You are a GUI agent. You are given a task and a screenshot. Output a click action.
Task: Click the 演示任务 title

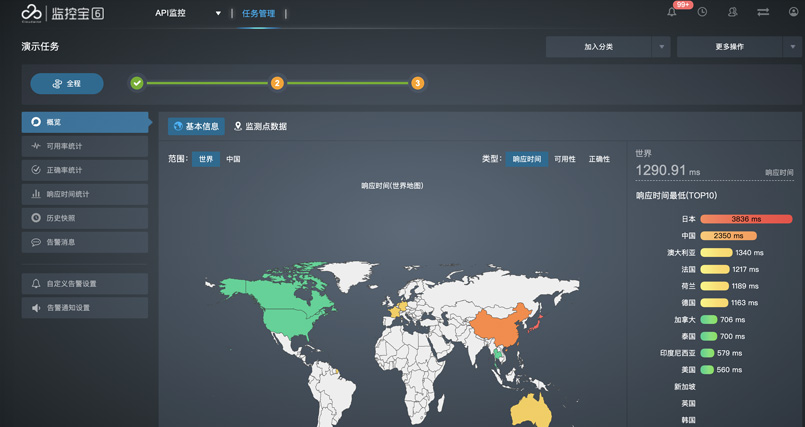click(x=40, y=47)
